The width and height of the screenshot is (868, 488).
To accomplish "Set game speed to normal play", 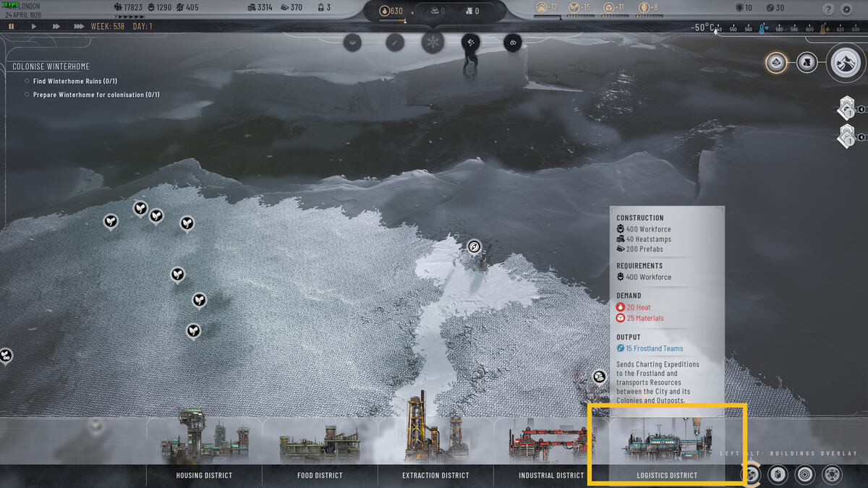I will [33, 26].
